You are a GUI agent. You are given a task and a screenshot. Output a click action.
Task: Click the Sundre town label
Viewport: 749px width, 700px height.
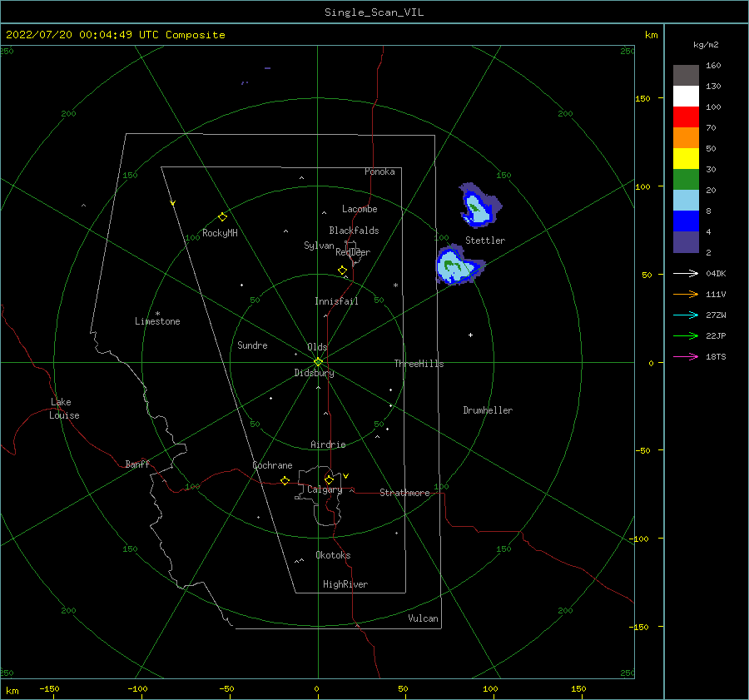[x=252, y=345]
